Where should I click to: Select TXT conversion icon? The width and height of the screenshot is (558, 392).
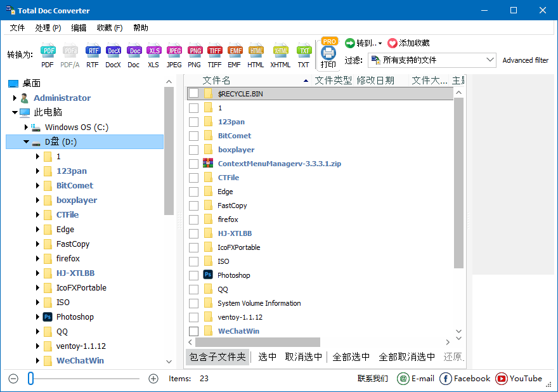point(304,51)
